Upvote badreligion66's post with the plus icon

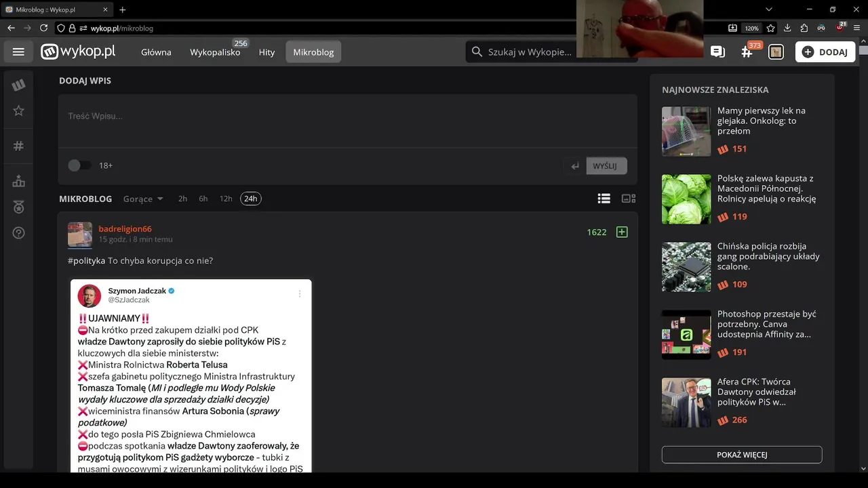point(622,232)
